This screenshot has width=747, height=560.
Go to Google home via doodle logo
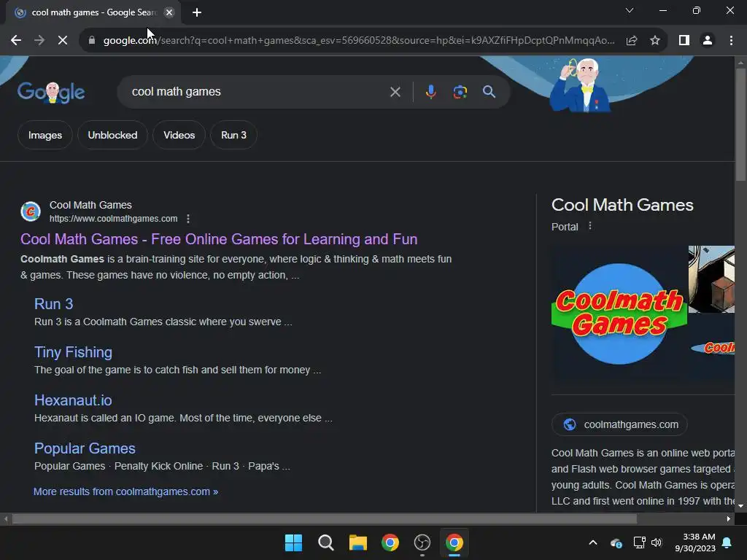coord(51,92)
